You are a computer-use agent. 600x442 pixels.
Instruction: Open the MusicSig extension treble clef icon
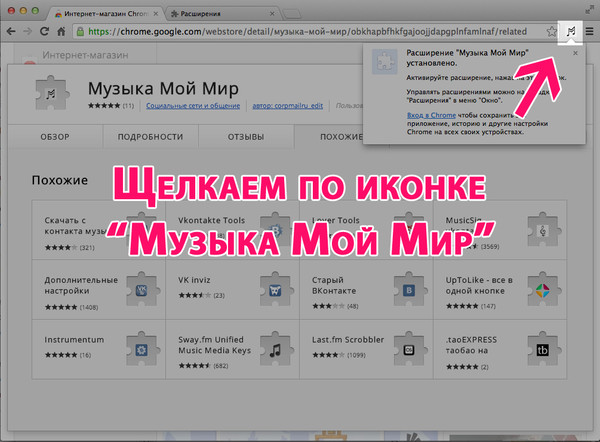[x=543, y=230]
